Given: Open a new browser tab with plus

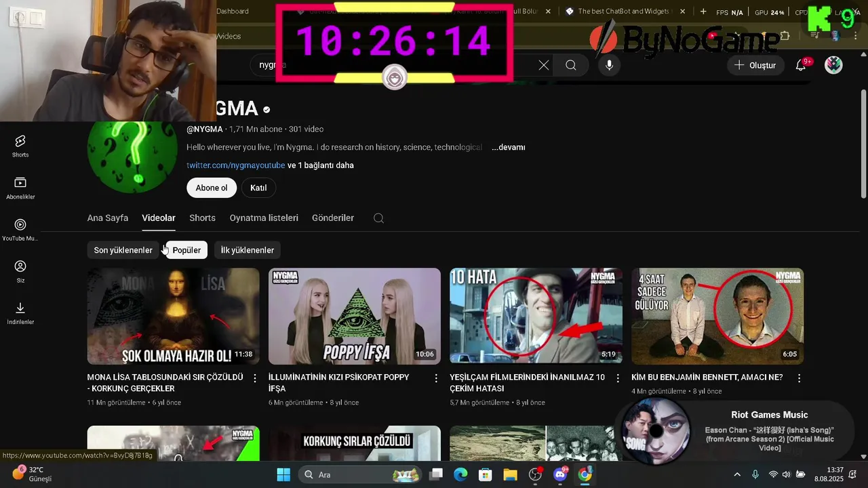Looking at the screenshot, I should (x=703, y=12).
